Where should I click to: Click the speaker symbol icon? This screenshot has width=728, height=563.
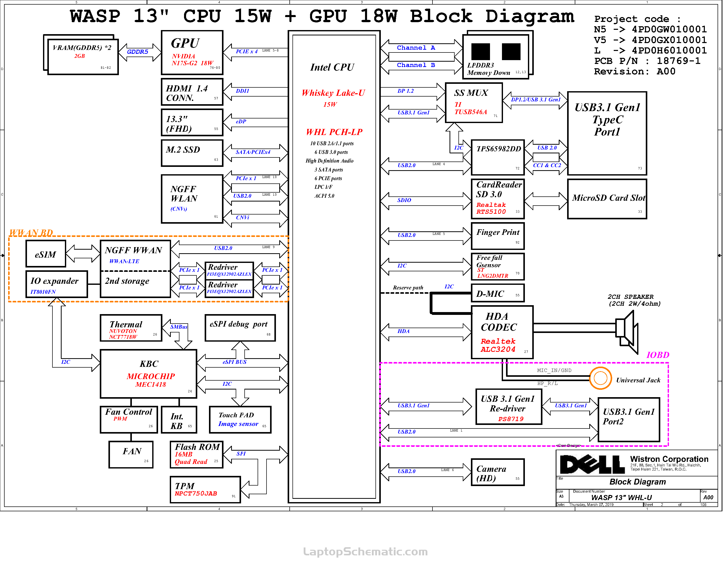point(627,332)
